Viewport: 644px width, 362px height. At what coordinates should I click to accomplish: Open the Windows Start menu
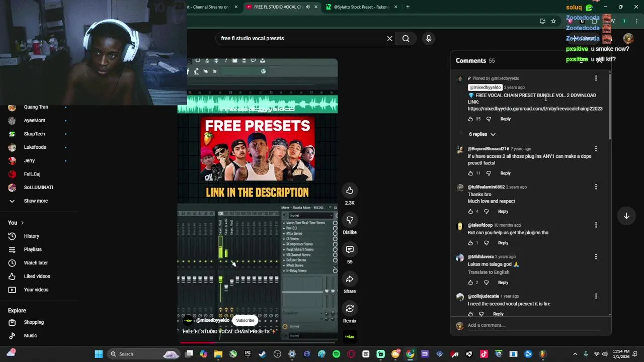click(x=99, y=354)
